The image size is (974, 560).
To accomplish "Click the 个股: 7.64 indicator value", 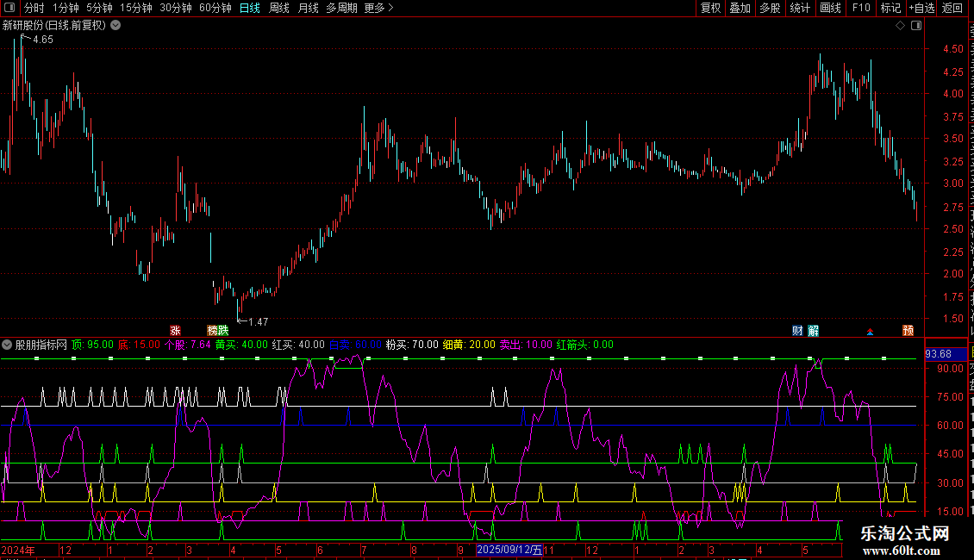I will [188, 345].
